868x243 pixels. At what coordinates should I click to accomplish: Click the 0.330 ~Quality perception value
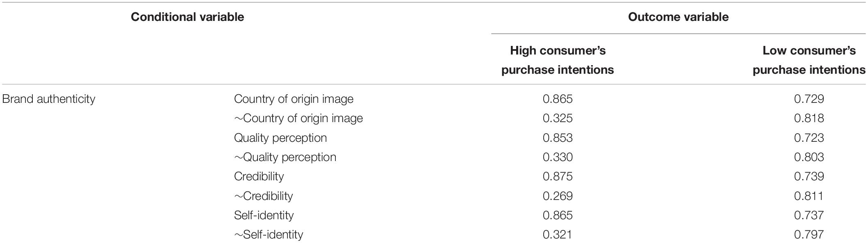[558, 157]
